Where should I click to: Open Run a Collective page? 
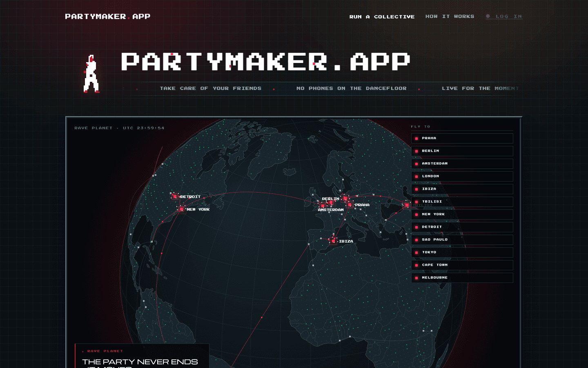tap(382, 17)
